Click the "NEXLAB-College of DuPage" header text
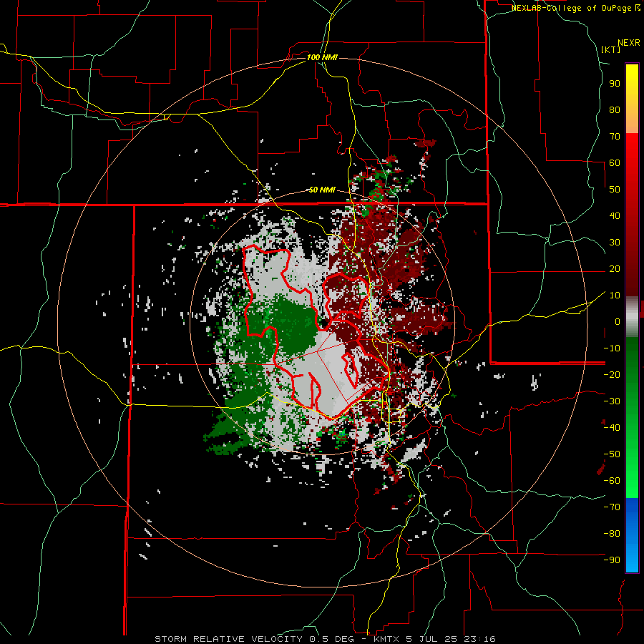644x644 pixels. [x=572, y=8]
